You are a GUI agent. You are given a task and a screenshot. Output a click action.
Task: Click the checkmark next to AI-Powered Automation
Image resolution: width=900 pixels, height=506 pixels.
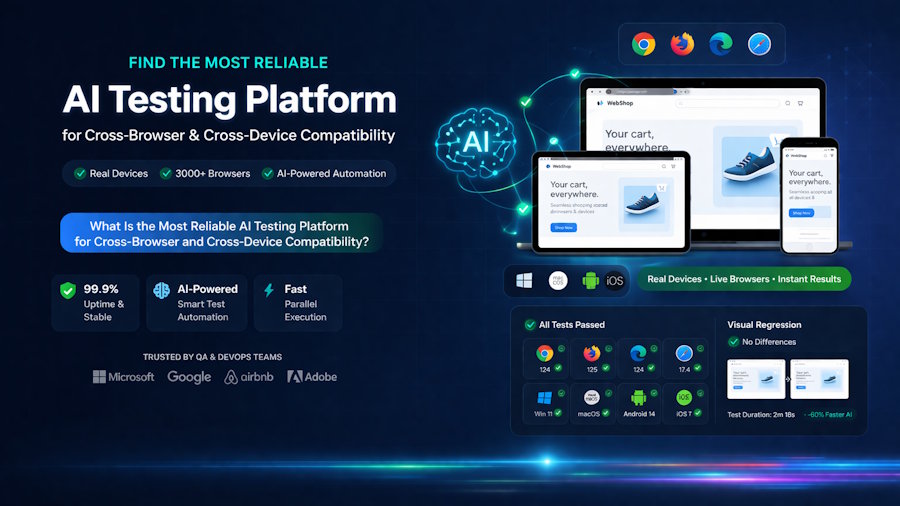(267, 173)
